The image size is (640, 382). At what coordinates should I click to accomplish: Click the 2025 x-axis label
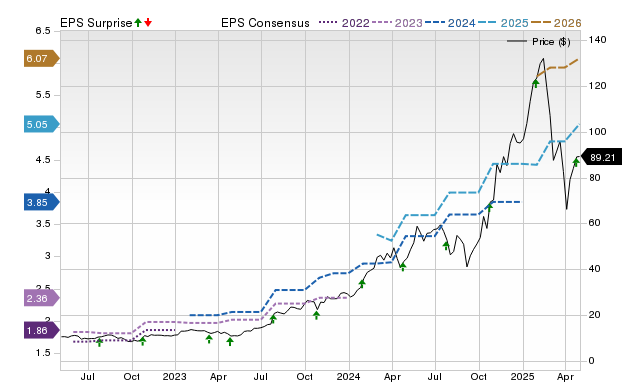click(x=523, y=376)
